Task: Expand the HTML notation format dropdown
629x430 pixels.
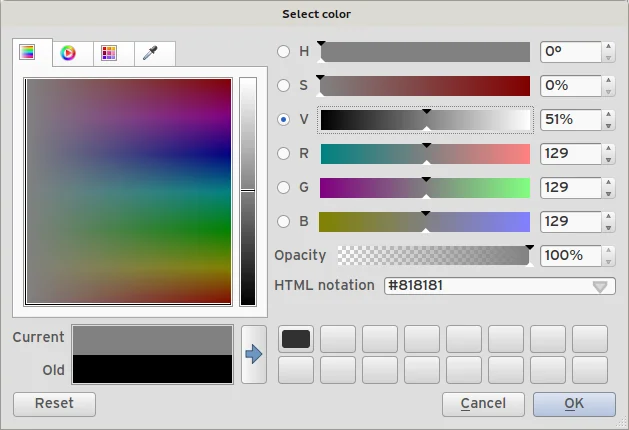Action: (x=600, y=286)
